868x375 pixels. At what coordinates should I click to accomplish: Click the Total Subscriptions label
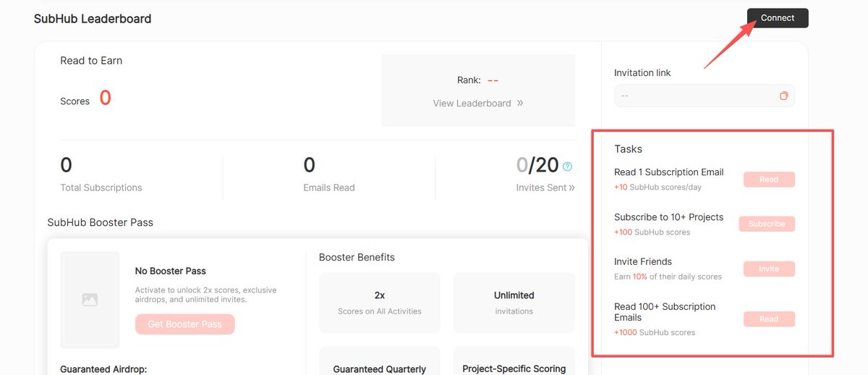click(x=101, y=187)
